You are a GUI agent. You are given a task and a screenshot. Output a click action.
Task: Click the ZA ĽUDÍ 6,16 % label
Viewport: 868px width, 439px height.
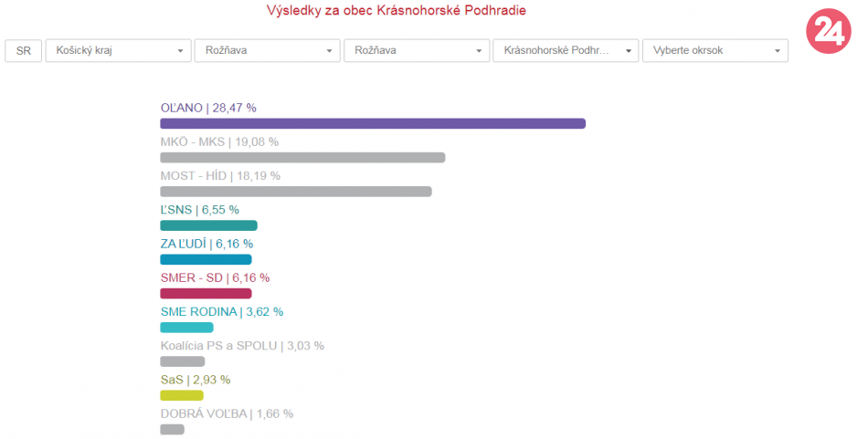pyautogui.click(x=206, y=244)
